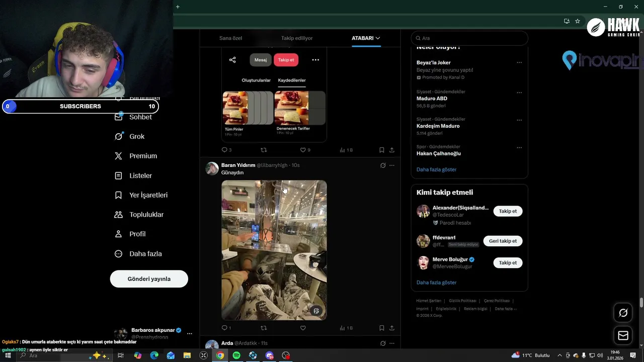Open the Windows Start menu
The width and height of the screenshot is (644, 362).
[8, 355]
